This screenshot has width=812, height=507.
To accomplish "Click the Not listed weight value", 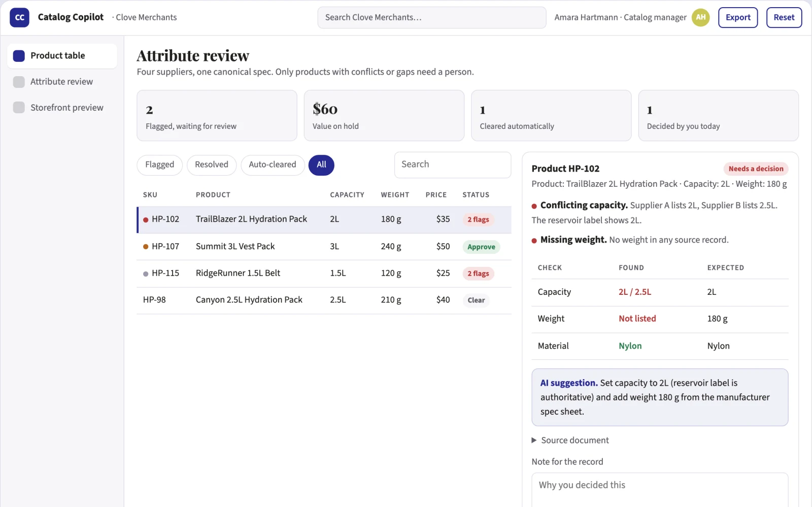I will point(637,319).
